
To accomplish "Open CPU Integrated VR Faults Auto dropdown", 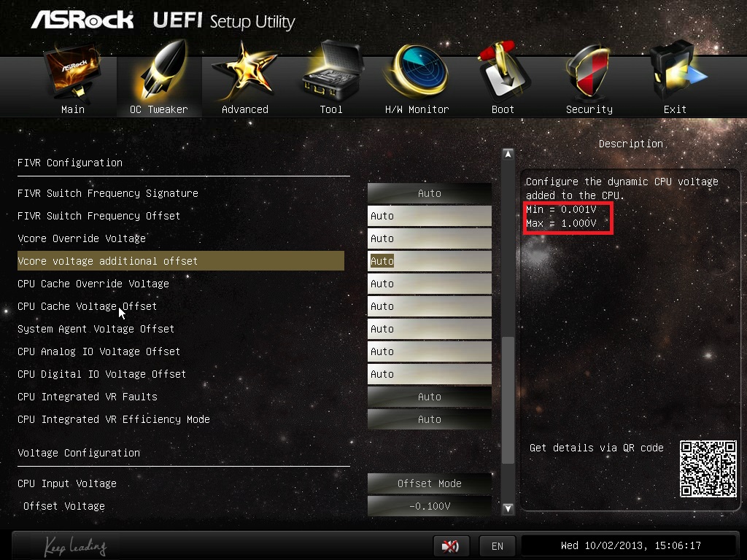I will coord(429,397).
